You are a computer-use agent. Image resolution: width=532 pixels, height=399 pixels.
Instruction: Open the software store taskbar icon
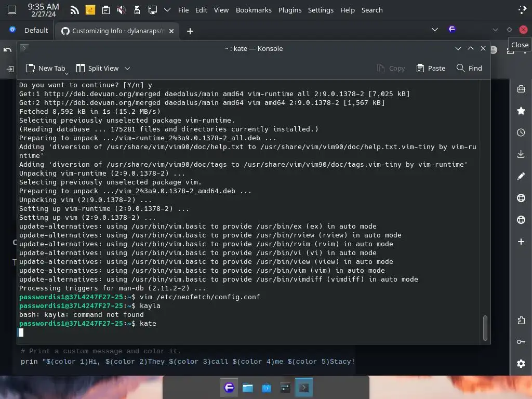267,388
